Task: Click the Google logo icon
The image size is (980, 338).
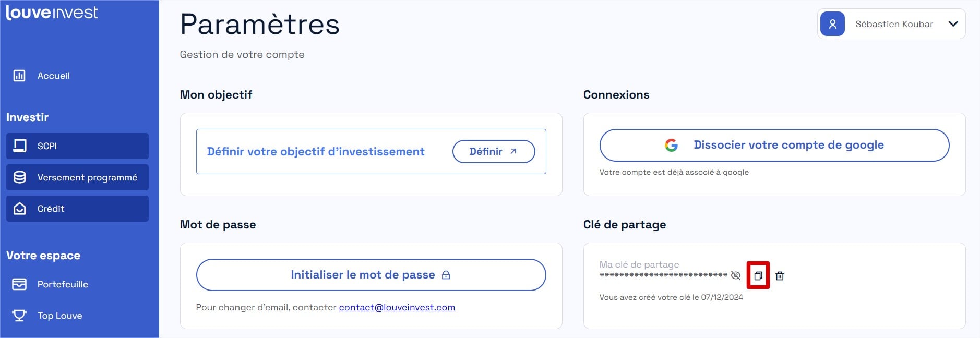Action: (x=671, y=145)
